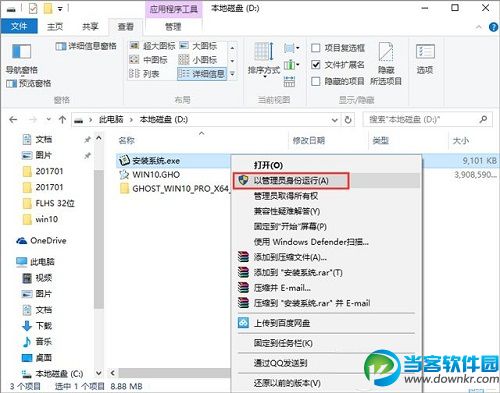Select 小图标 small icons layout
Image resolution: width=500 pixels, height=393 pixels.
(x=198, y=60)
